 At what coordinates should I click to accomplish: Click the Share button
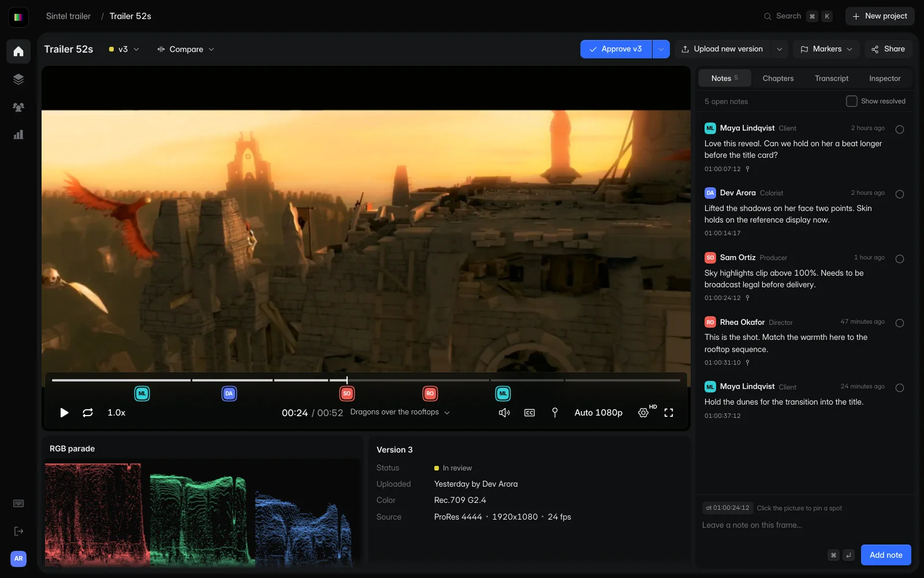pos(888,49)
